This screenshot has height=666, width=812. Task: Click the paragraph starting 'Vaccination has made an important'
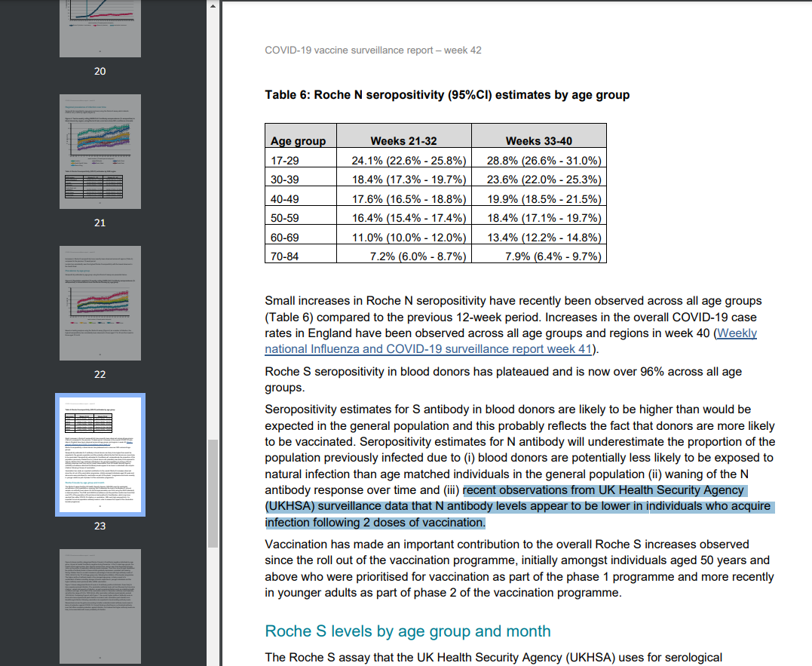(519, 569)
